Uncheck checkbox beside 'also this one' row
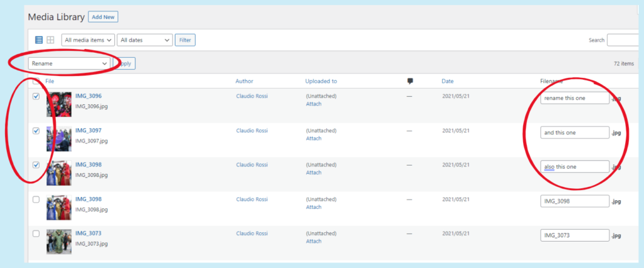 tap(36, 165)
